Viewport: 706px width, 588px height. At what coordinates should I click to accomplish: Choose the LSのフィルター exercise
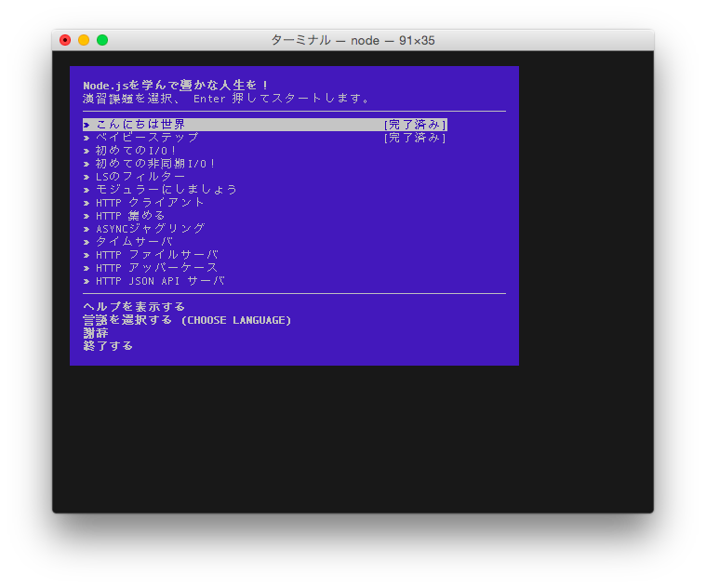140,177
